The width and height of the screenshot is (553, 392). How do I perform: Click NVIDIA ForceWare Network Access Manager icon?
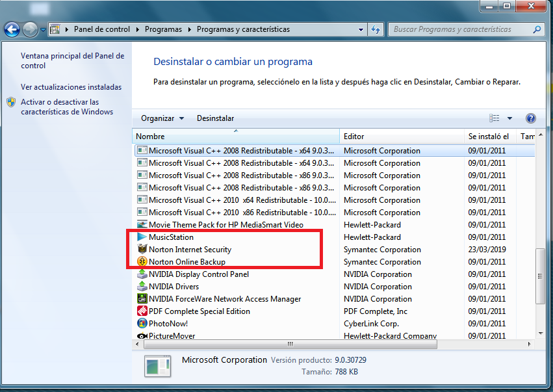pos(142,298)
